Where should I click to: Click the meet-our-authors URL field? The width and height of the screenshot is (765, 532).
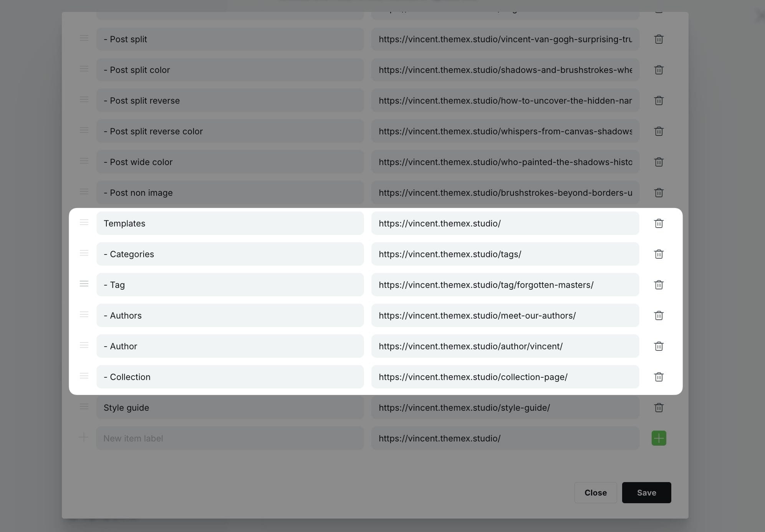pyautogui.click(x=505, y=316)
